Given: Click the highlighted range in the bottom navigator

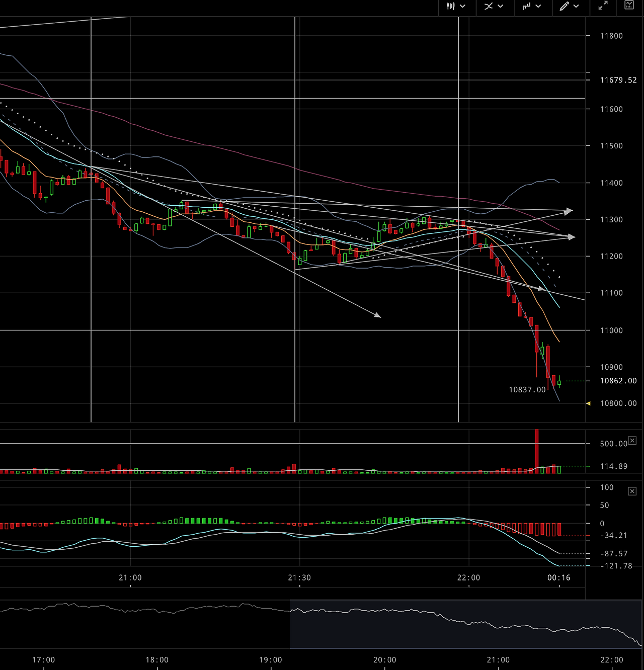Looking at the screenshot, I should (466, 624).
